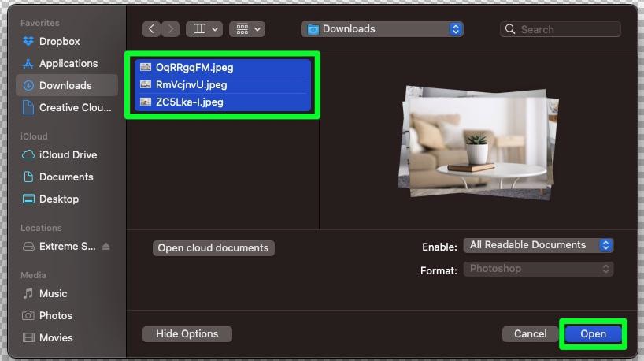The image size is (644, 361).
Task: Open Applications in the sidebar
Action: point(67,63)
